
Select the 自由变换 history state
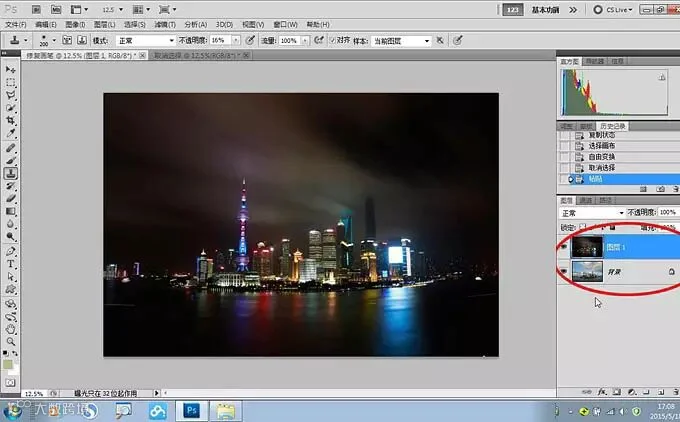[x=602, y=157]
